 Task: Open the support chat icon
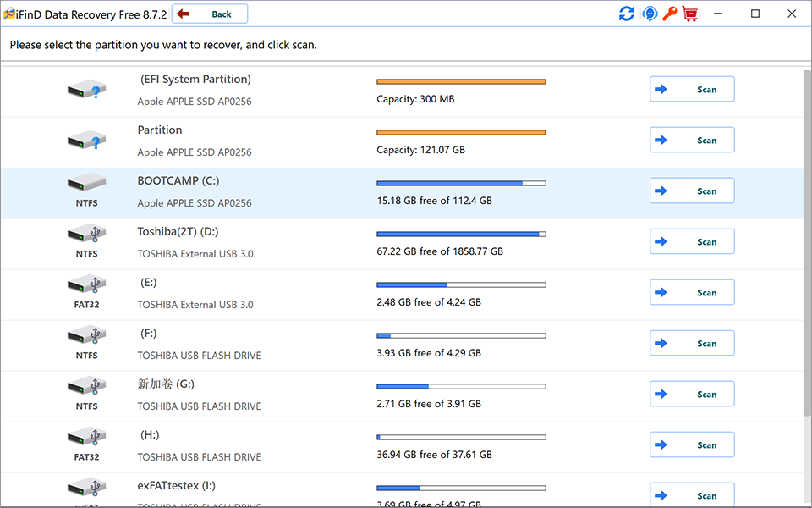click(650, 14)
